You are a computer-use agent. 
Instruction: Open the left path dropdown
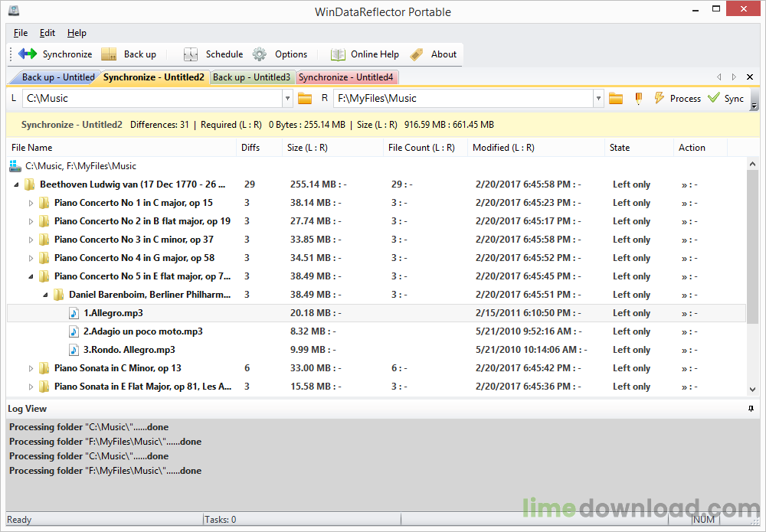[288, 99]
